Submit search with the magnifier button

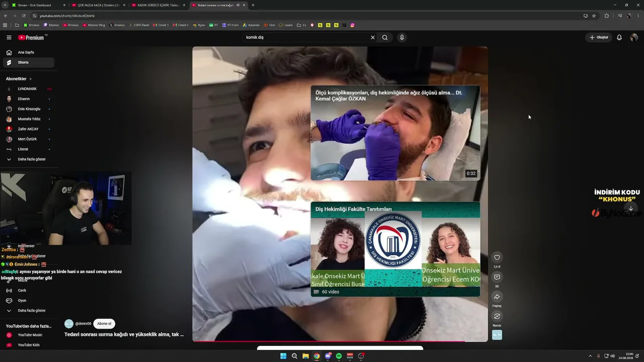click(x=385, y=37)
